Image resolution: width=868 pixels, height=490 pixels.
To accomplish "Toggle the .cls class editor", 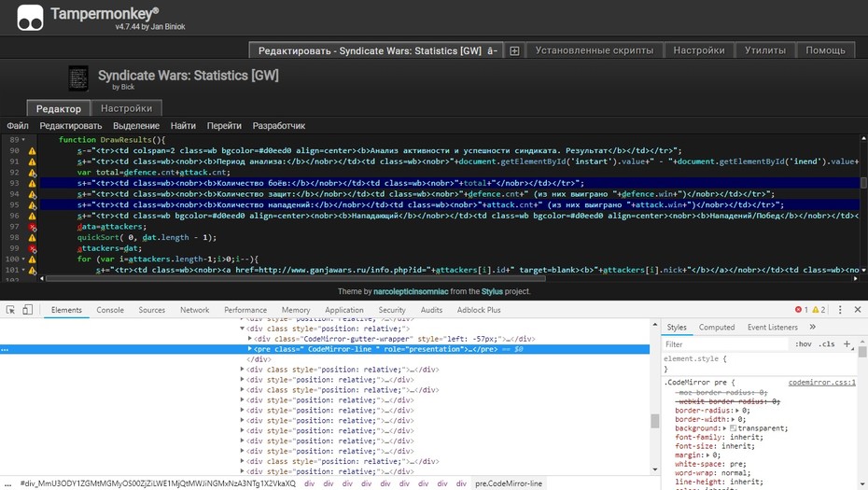I will click(827, 344).
